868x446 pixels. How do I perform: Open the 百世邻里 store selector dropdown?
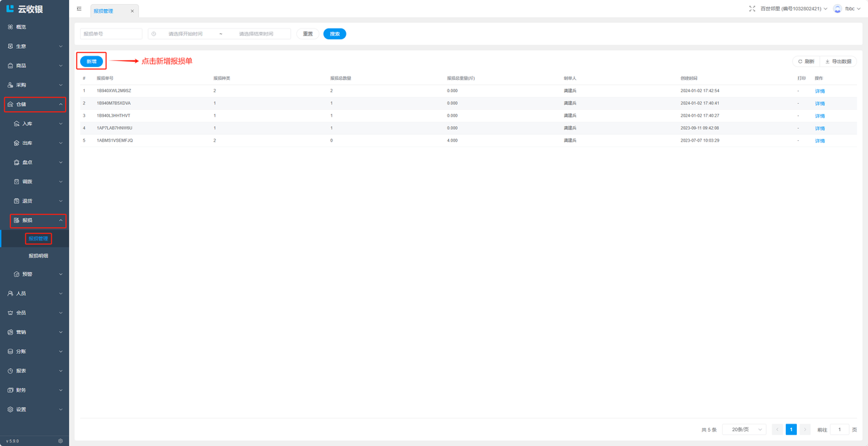793,9
